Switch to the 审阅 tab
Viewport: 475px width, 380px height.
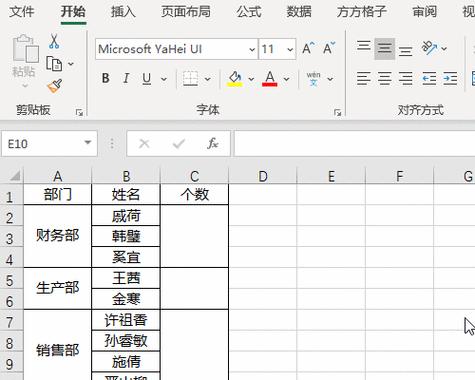coord(424,12)
